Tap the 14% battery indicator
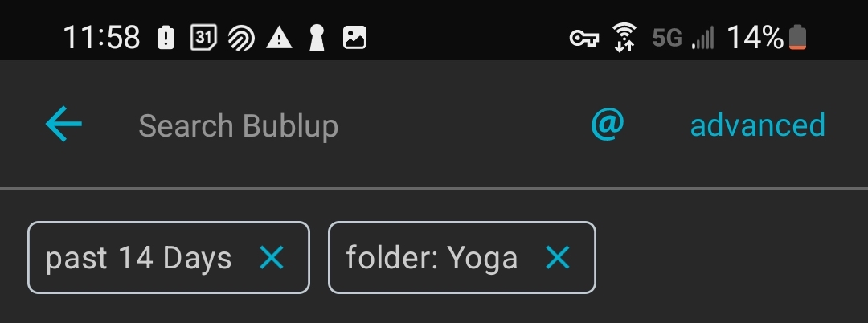This screenshot has width=868, height=323. tap(766, 38)
